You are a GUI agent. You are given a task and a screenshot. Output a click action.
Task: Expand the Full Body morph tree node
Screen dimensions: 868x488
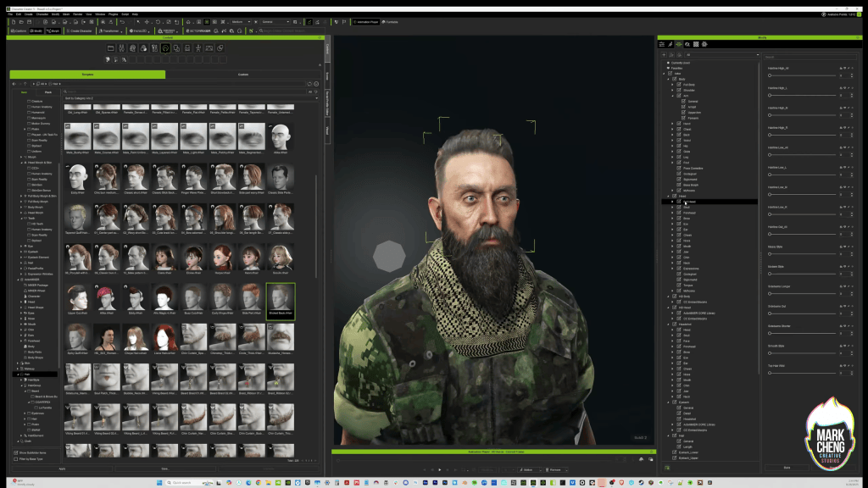coord(672,85)
